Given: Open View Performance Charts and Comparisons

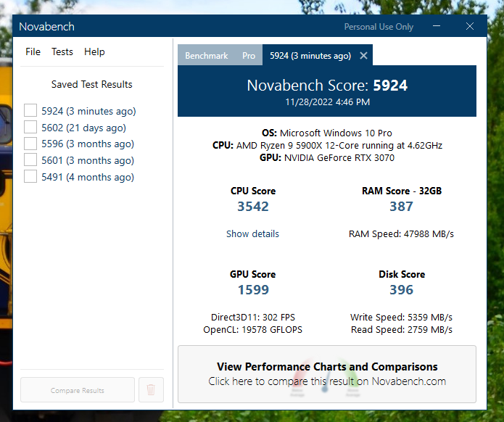Looking at the screenshot, I should [327, 374].
